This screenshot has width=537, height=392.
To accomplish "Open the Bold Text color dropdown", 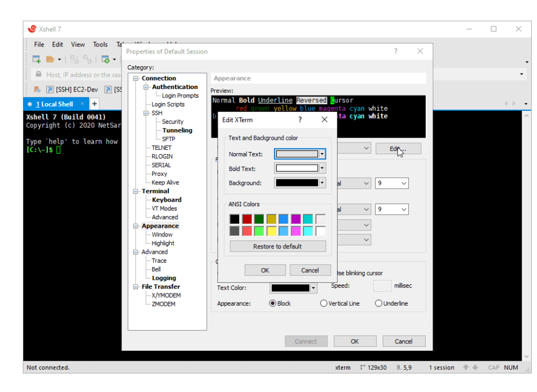I will tap(322, 168).
